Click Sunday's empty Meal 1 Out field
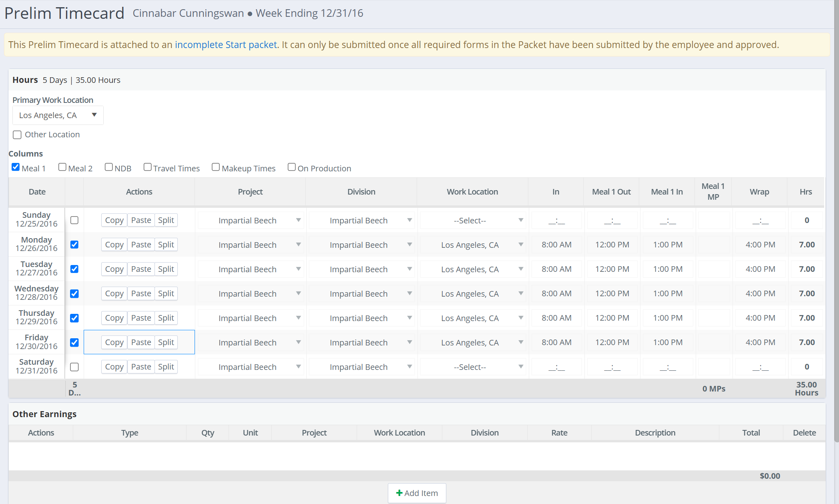839x504 pixels. 612,221
